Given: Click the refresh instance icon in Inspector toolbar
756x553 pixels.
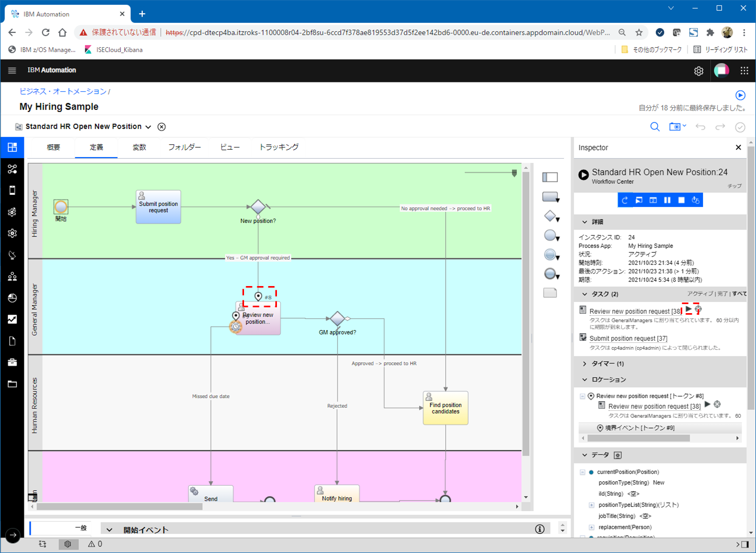Looking at the screenshot, I should (625, 200).
